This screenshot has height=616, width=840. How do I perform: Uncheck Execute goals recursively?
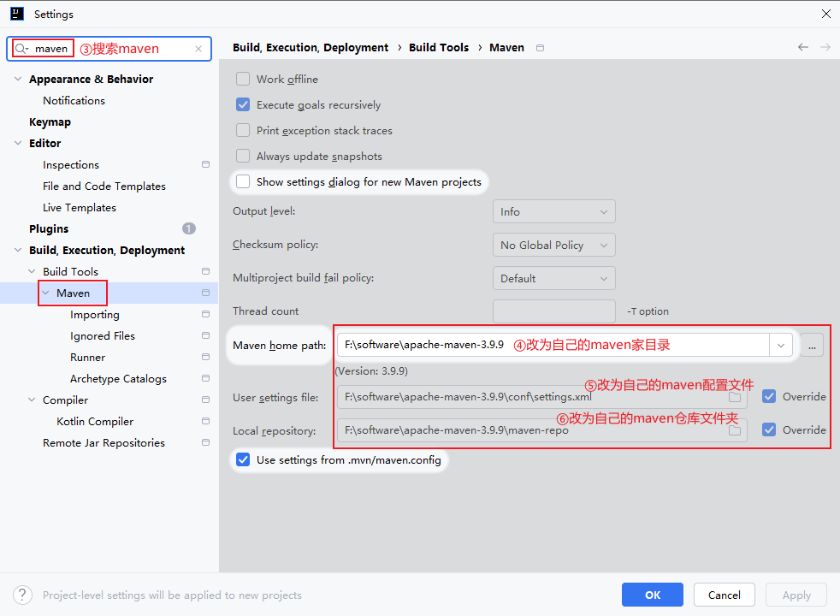tap(243, 105)
